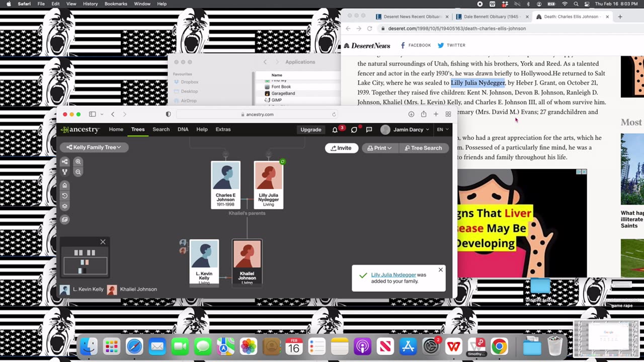Screen dimensions: 644x362
Task: Click the ancestry.com Safari address bar
Action: [257, 114]
